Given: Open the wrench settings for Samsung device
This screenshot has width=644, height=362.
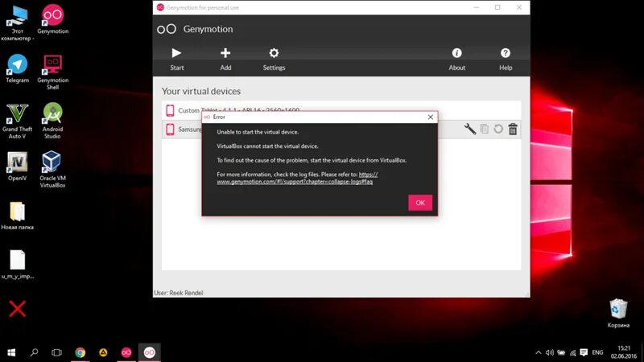Looking at the screenshot, I should 470,130.
